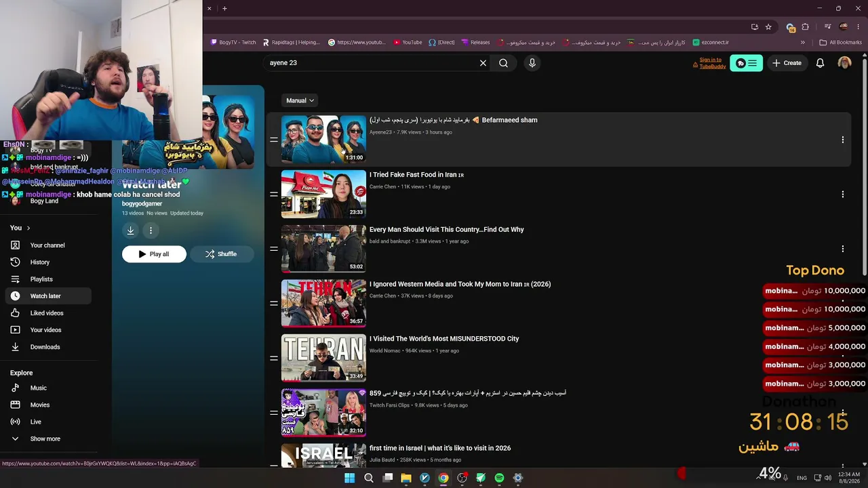
Task: Expand the 'You' section chevron
Action: (28, 228)
